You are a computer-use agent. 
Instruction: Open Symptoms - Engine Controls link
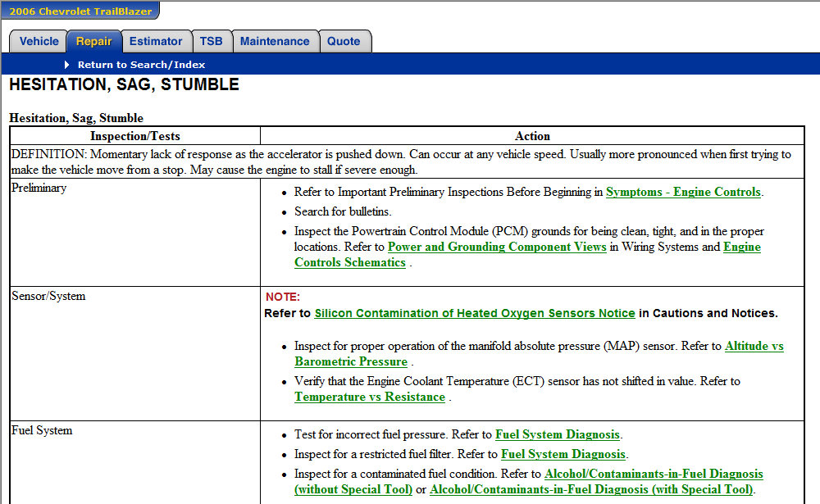pos(683,192)
